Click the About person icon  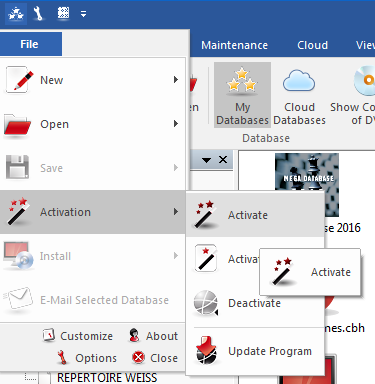[x=134, y=335]
